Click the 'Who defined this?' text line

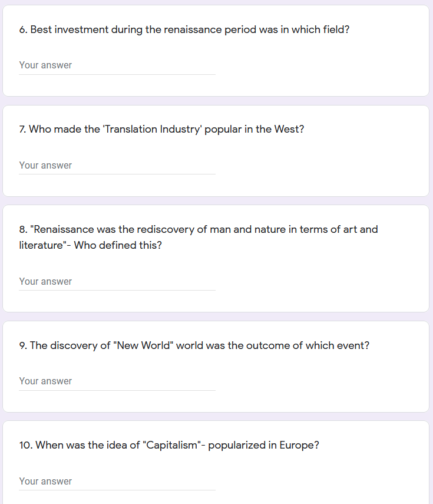(x=118, y=245)
